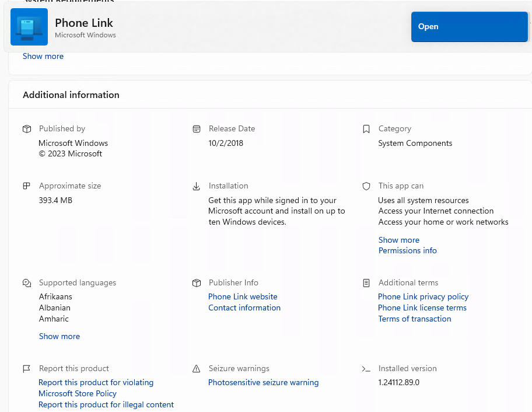The image size is (532, 412).
Task: Click the Publisher Info package icon
Action: point(197,282)
